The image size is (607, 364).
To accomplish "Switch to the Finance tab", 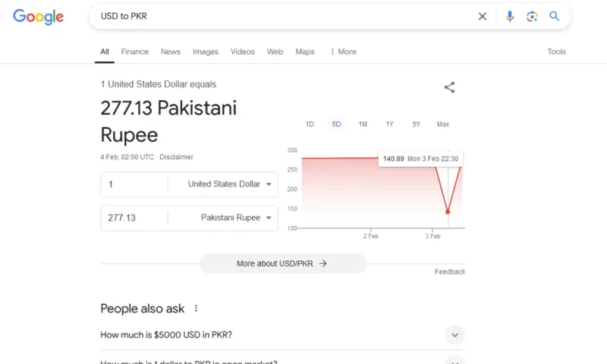I will [x=135, y=52].
